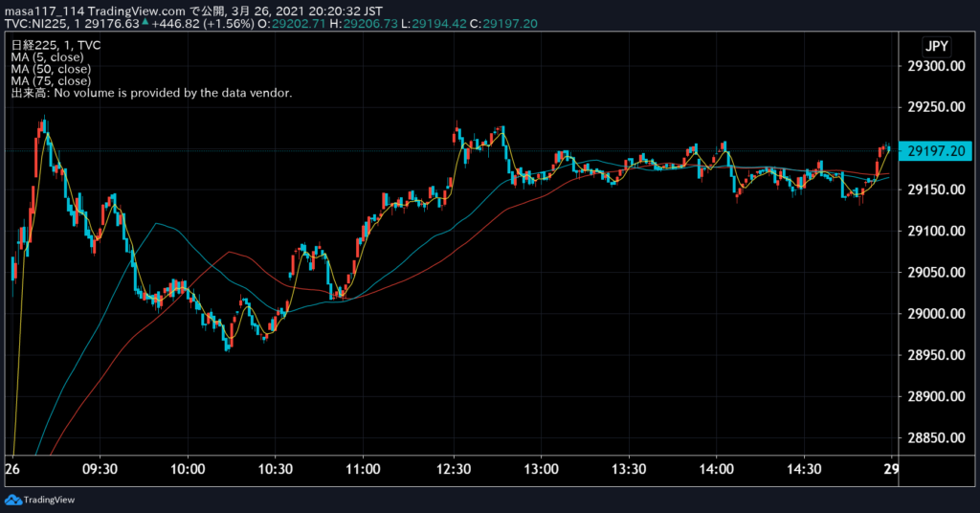Click the 29050.00 price axis label
The height and width of the screenshot is (513, 980).
[936, 273]
